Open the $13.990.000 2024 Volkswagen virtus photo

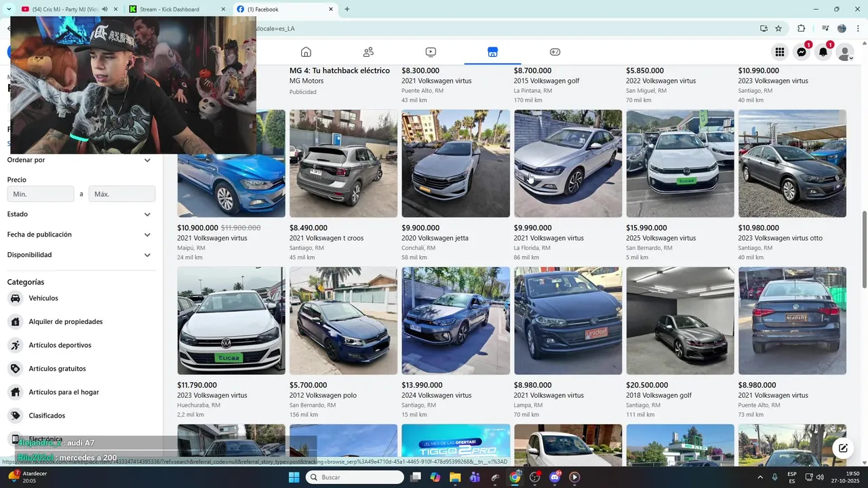(456, 321)
